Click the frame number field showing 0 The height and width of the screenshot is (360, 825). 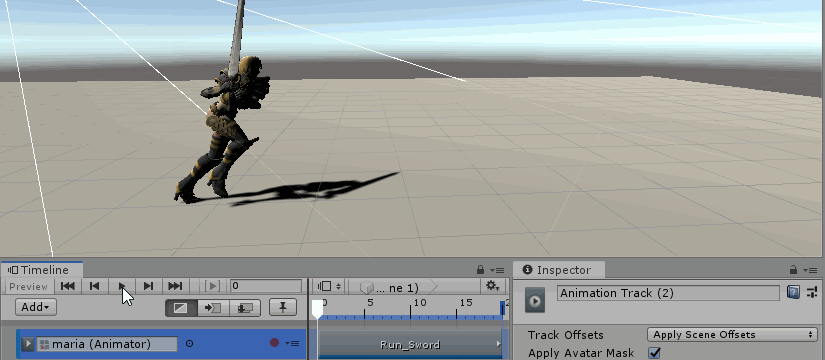(x=266, y=286)
